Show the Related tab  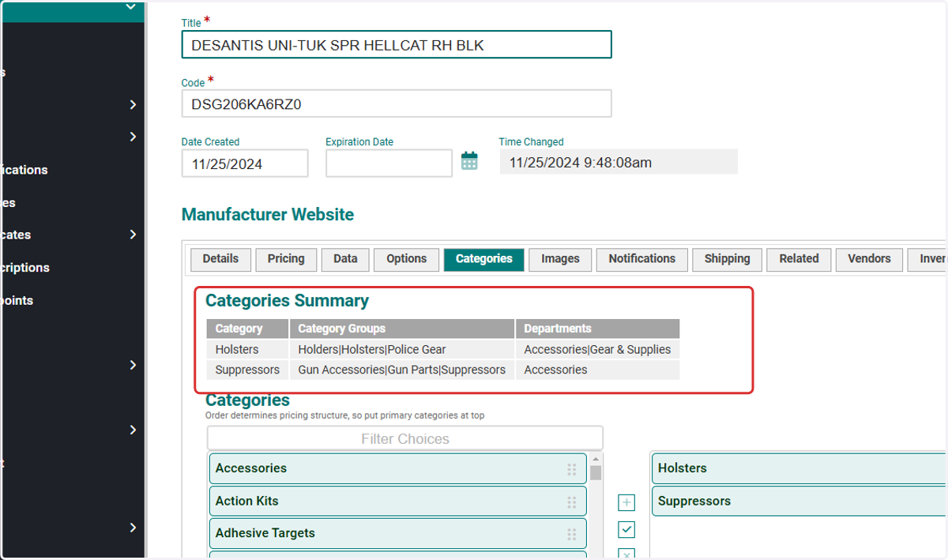(799, 259)
